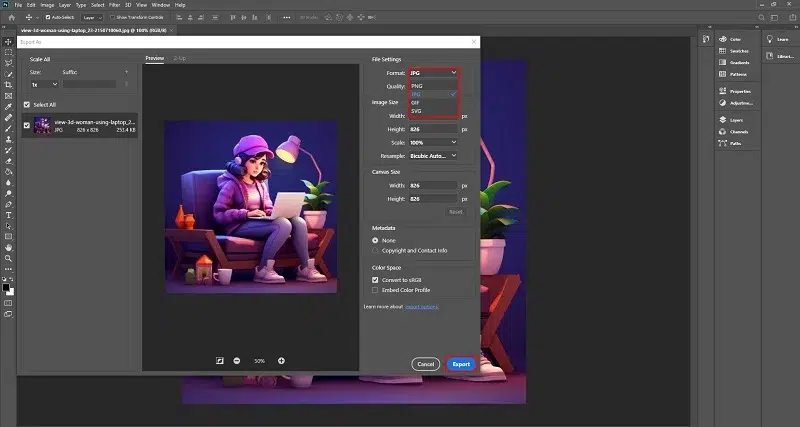Fit the export preview to view

(219, 361)
